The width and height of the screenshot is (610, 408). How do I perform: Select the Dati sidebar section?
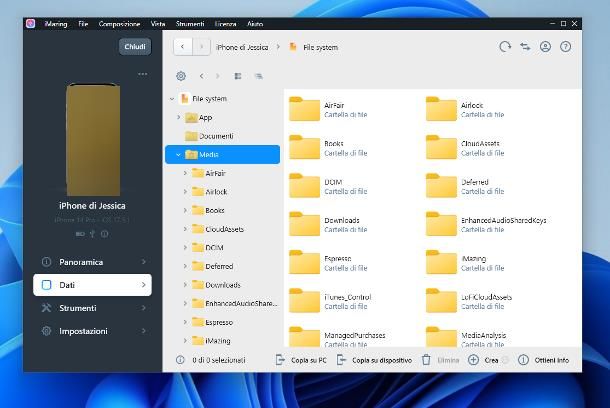pyautogui.click(x=93, y=285)
